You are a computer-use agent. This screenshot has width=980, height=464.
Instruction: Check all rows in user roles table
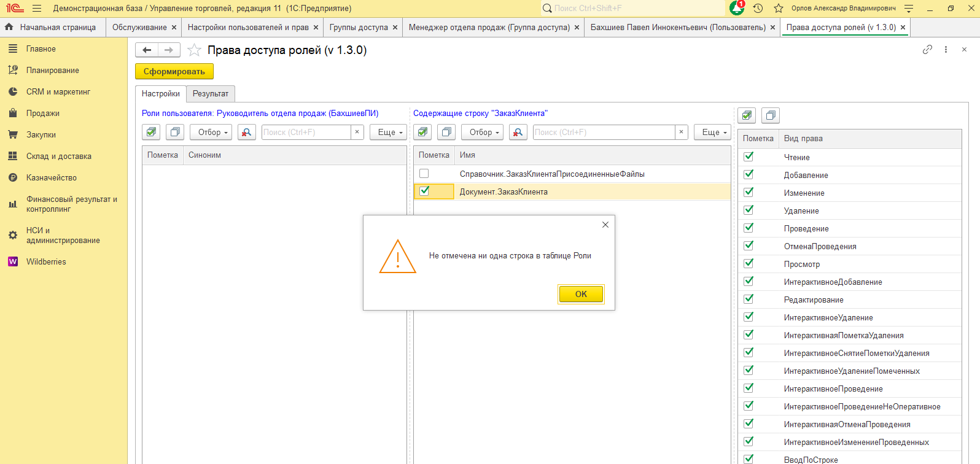[x=151, y=132]
